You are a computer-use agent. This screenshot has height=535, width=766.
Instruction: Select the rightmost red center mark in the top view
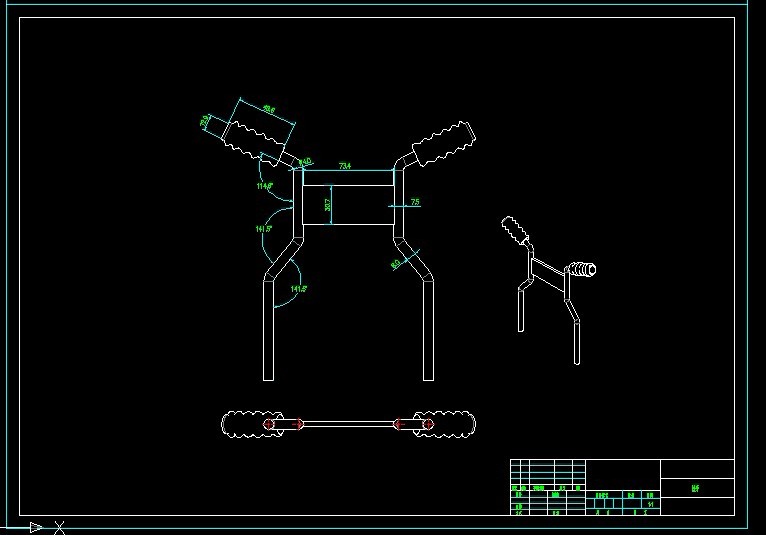point(428,424)
